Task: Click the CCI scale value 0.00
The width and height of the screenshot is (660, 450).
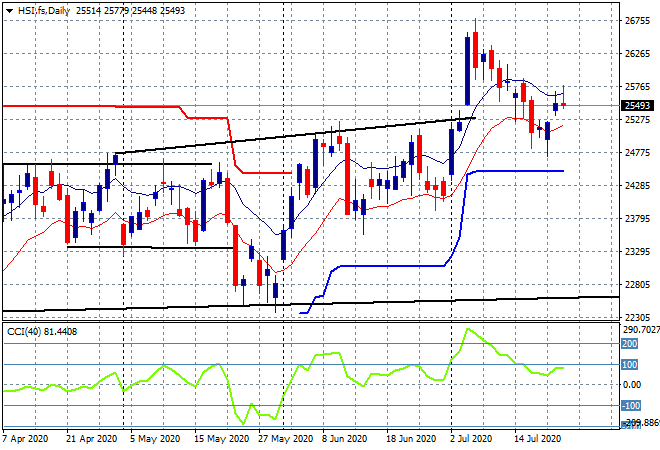Action: click(632, 384)
